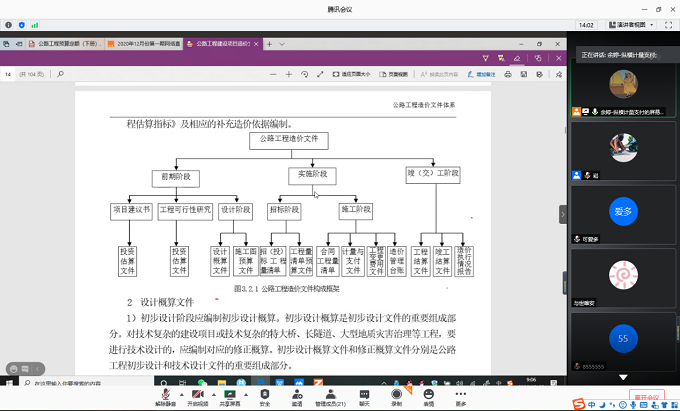The image size is (680, 411).
Task: Close the purple annotation bar
Action: click(559, 58)
